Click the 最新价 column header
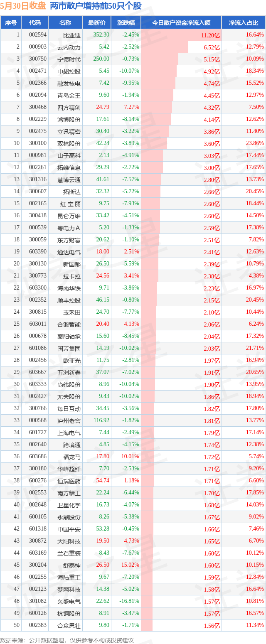Screen dimensions: 266x644 pos(97,23)
